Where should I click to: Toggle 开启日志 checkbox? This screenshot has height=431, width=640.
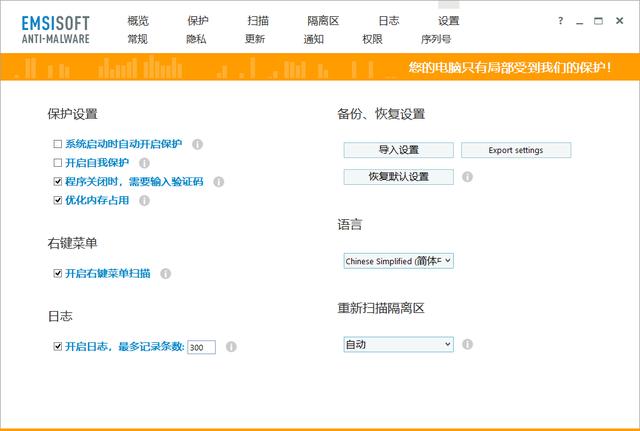point(58,346)
